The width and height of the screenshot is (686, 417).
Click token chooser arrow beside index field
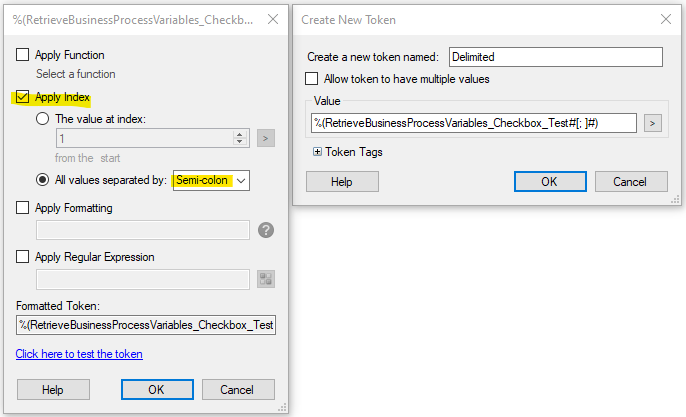(266, 138)
